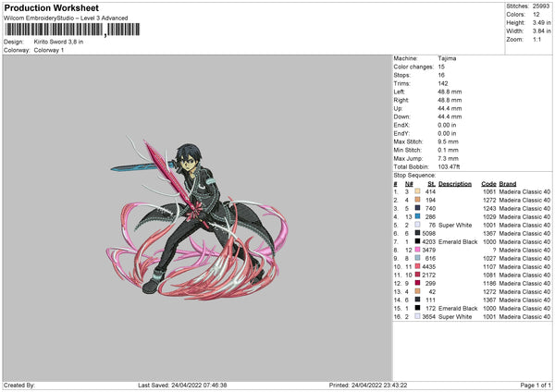
Task: Select the 'Production Worksheet' title
Action: [x=51, y=7]
